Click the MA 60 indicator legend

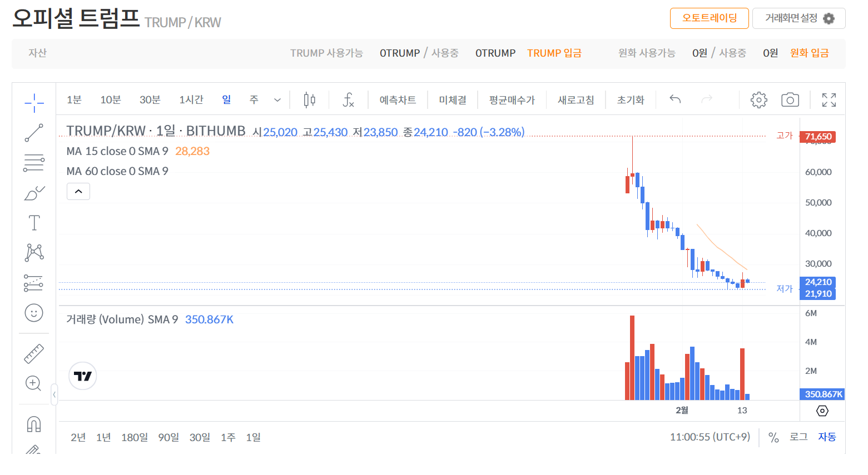tap(117, 171)
